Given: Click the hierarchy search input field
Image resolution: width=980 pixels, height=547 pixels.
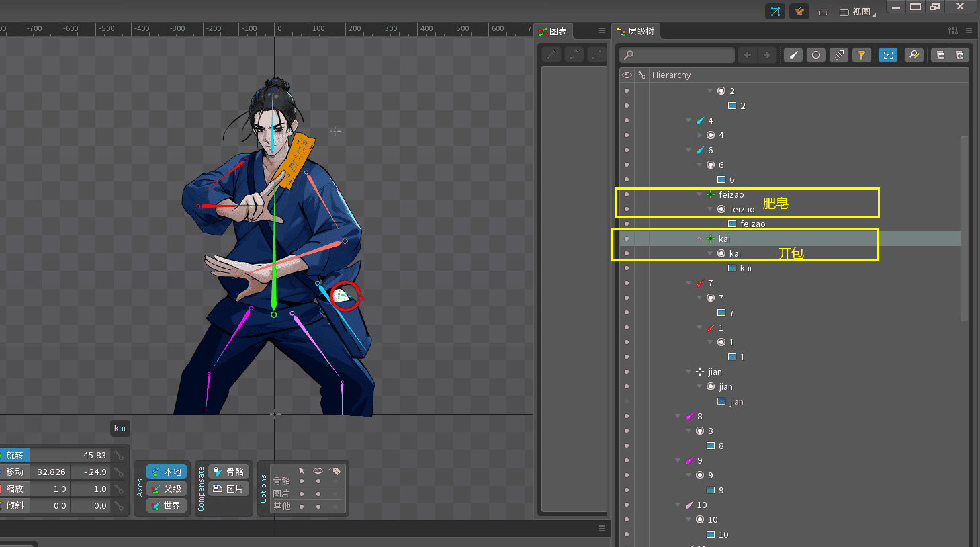Looking at the screenshot, I should point(677,55).
